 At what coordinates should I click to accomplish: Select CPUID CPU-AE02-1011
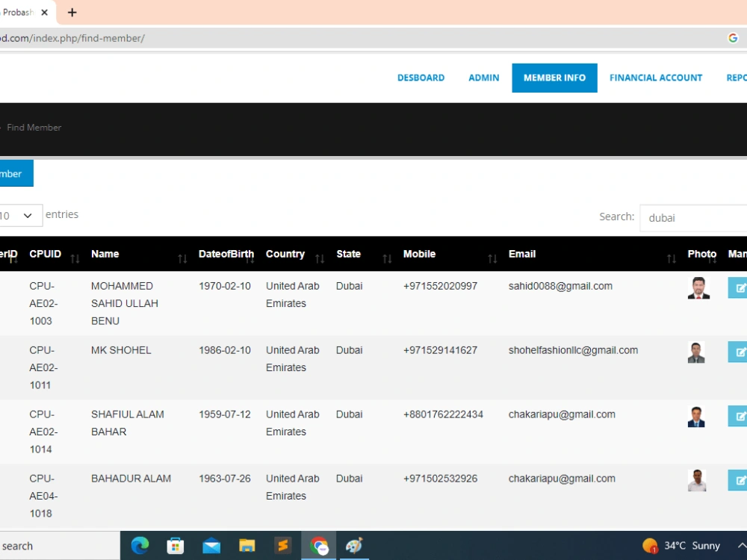[43, 367]
